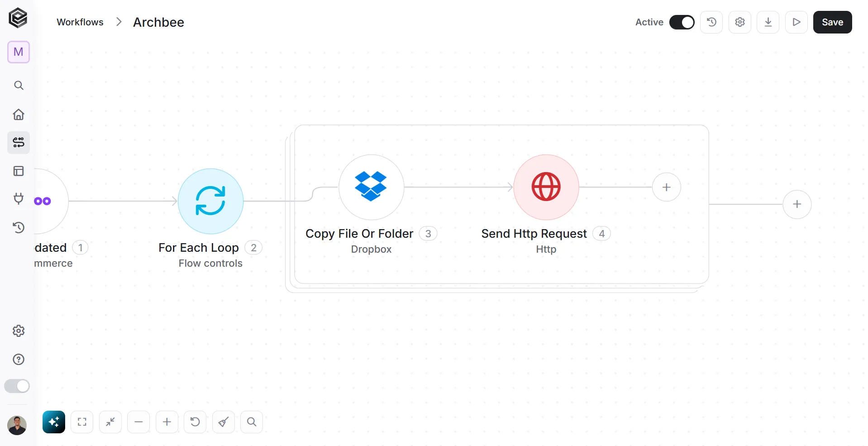The image size is (868, 446).
Task: Go back to Workflows breadcrumb
Action: (x=80, y=22)
